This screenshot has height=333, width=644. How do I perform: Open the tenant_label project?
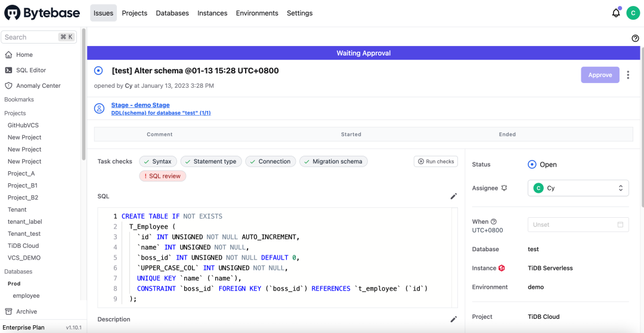coord(24,221)
